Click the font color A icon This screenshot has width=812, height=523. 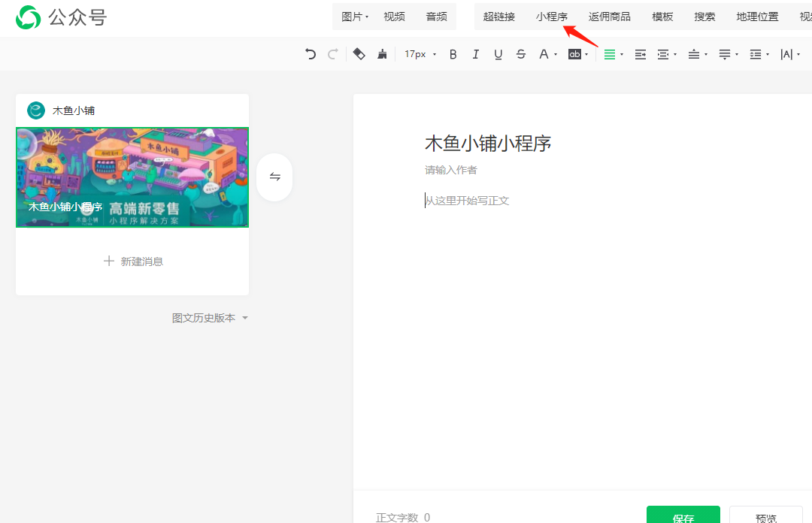coord(544,54)
